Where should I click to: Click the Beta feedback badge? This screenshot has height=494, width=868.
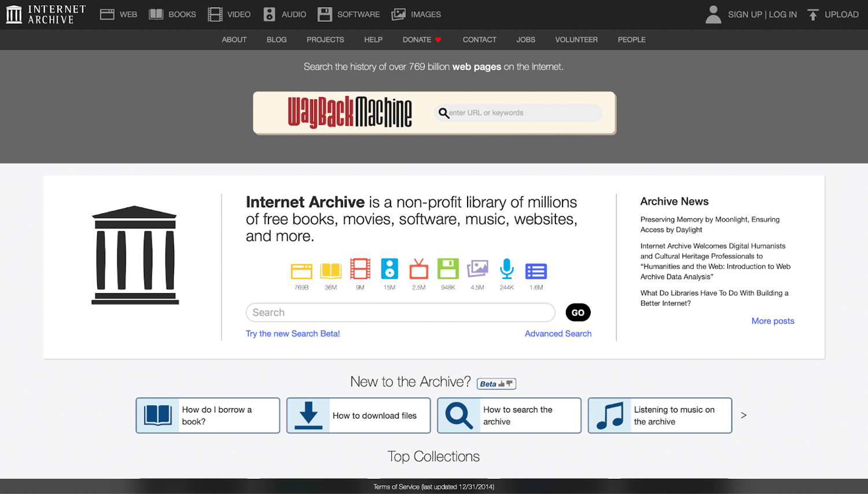(496, 384)
